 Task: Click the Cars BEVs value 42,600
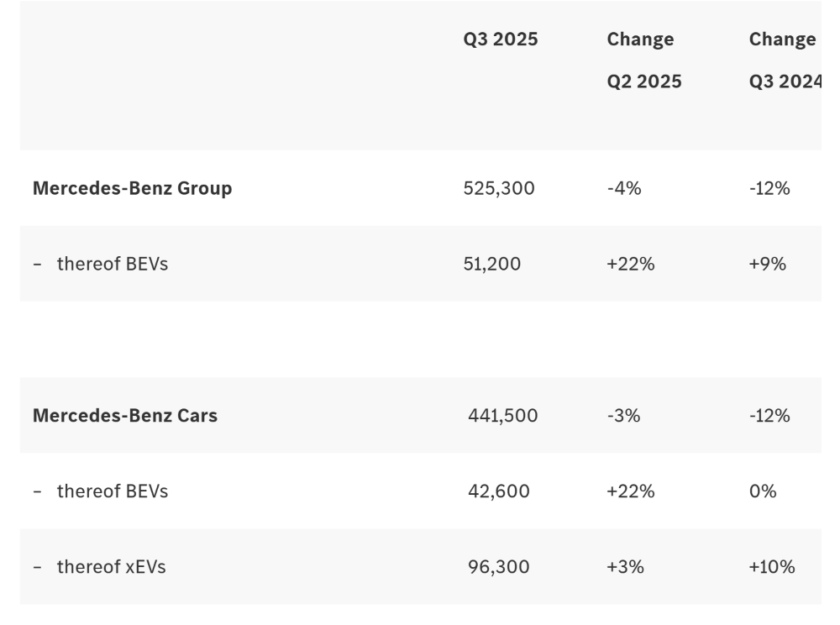(x=499, y=491)
